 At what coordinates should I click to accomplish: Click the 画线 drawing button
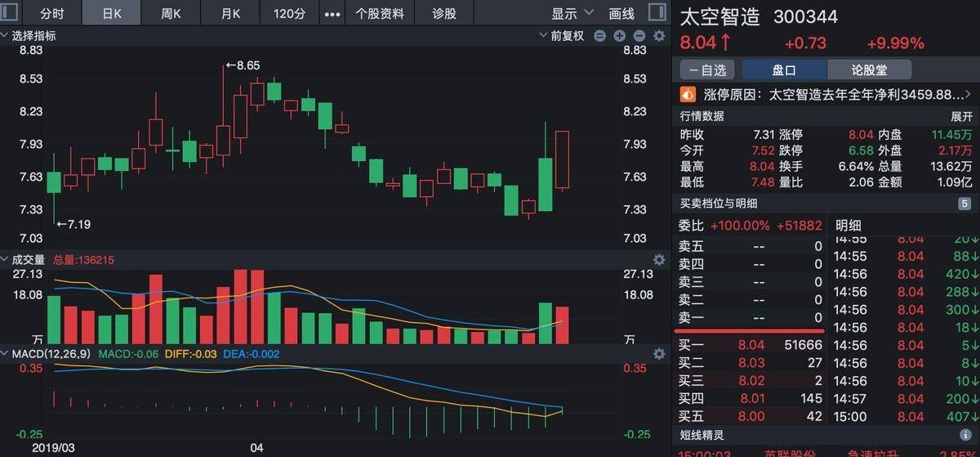click(x=621, y=14)
